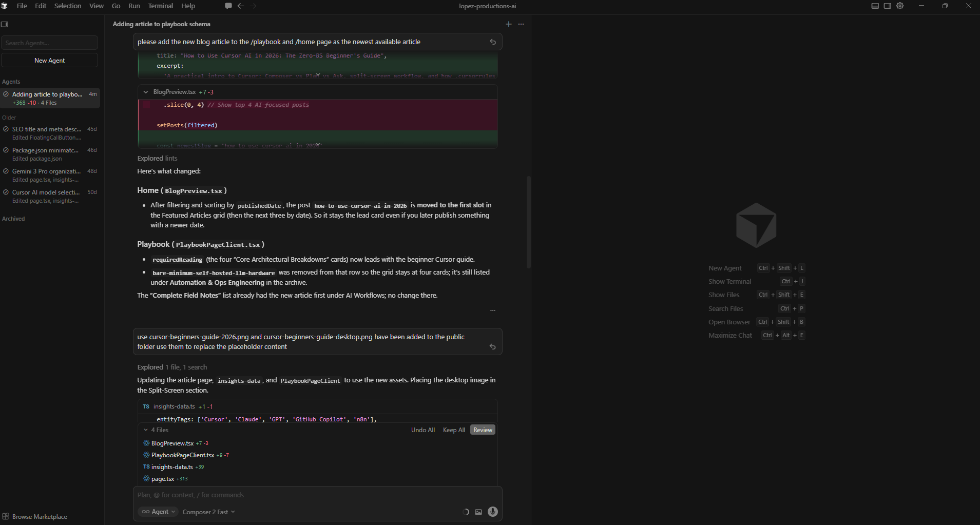Toggle the bottom panel layout icon
Image resolution: width=980 pixels, height=525 pixels.
pos(875,6)
